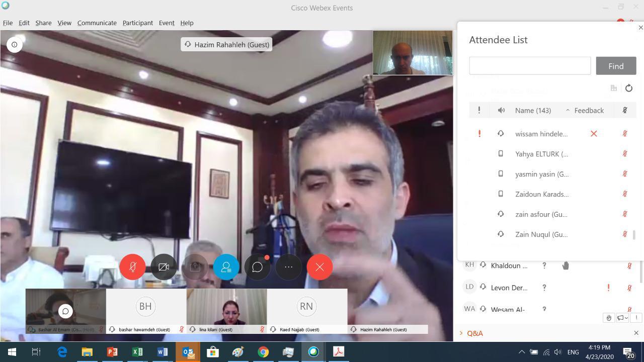
Task: Turn on the camera video button
Action: tap(164, 267)
